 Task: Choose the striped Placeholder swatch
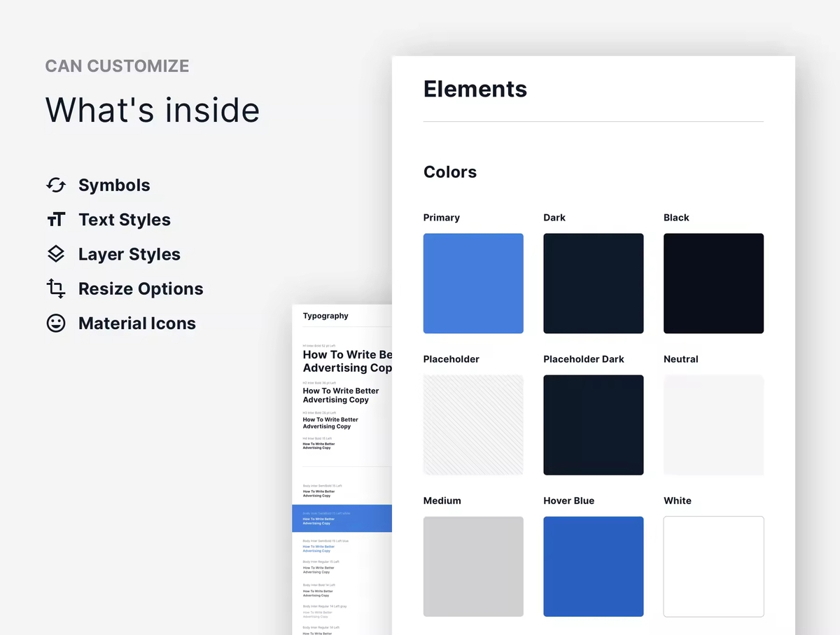[473, 425]
